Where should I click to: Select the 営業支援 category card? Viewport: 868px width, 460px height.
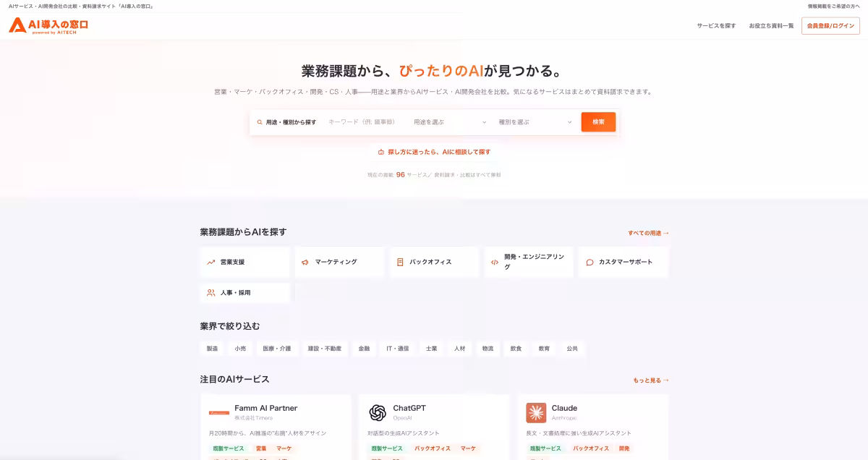click(244, 263)
